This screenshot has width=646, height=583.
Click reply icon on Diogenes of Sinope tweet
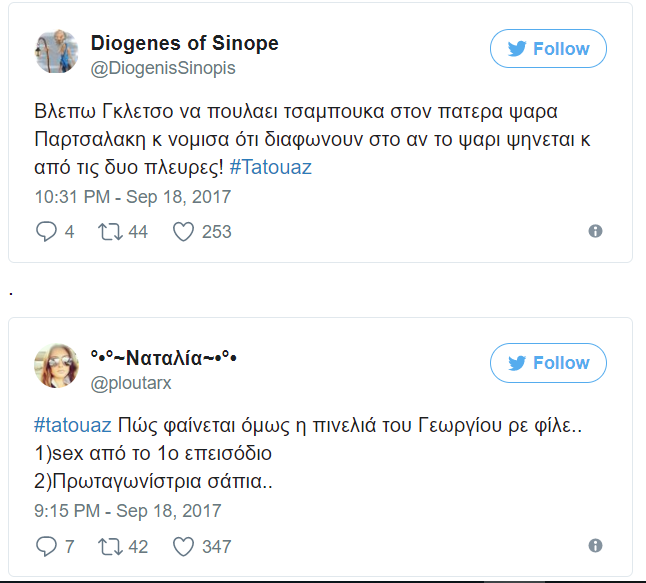[47, 231]
